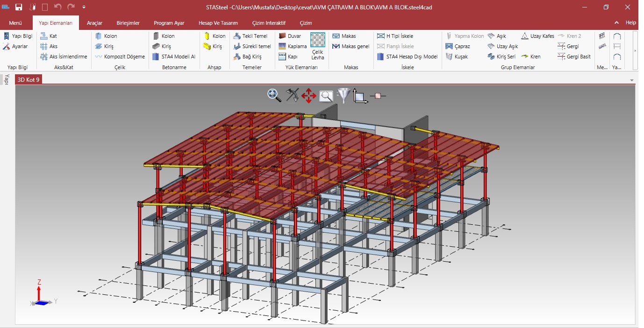The height and width of the screenshot is (328, 644).
Task: Open Quick Access Toolbar customize dropdown
Action: (x=84, y=7)
